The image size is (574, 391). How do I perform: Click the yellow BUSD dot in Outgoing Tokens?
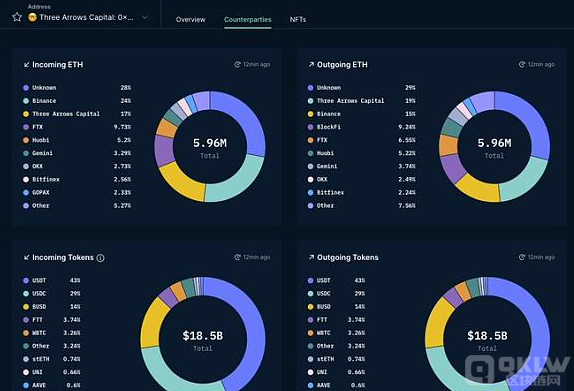pyautogui.click(x=310, y=307)
